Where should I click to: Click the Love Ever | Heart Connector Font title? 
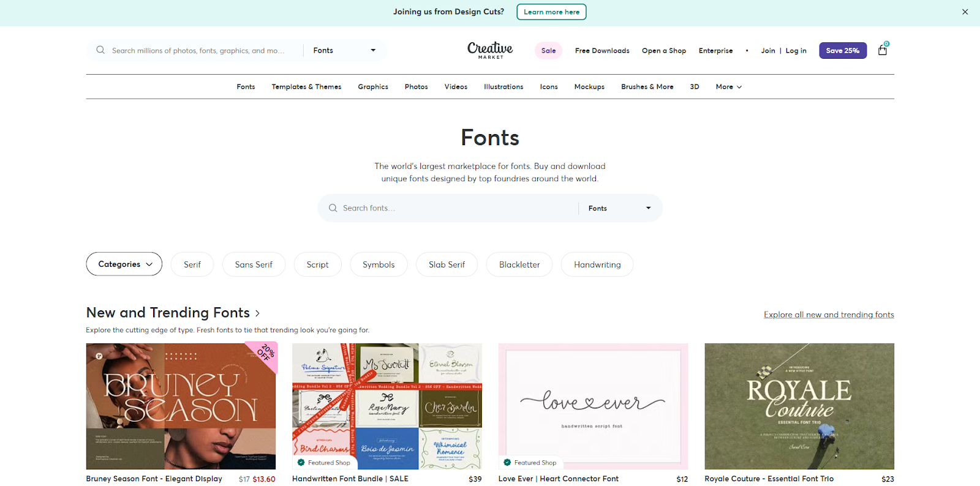pyautogui.click(x=559, y=479)
